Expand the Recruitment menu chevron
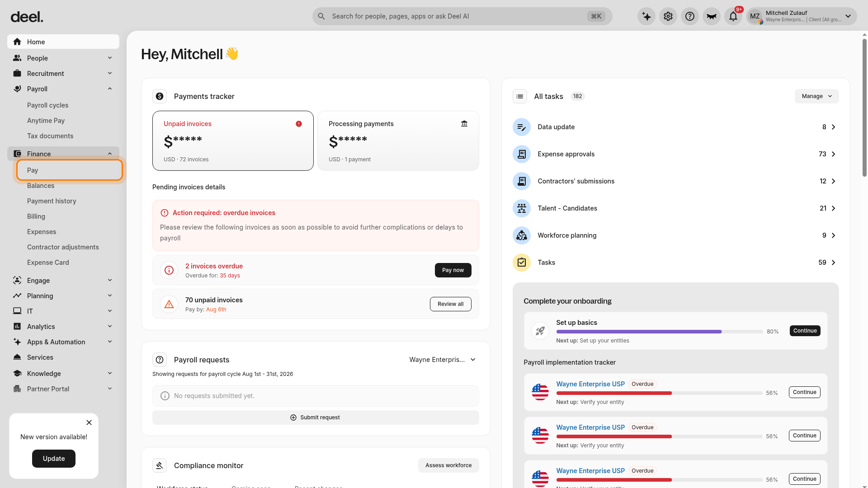Screen dimensions: 868x488 (110, 73)
